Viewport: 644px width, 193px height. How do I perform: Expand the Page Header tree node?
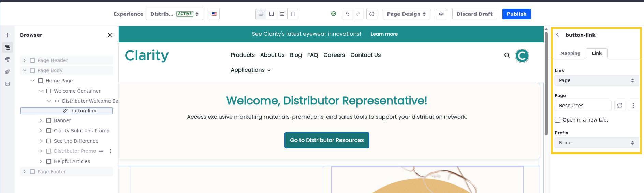(25, 60)
